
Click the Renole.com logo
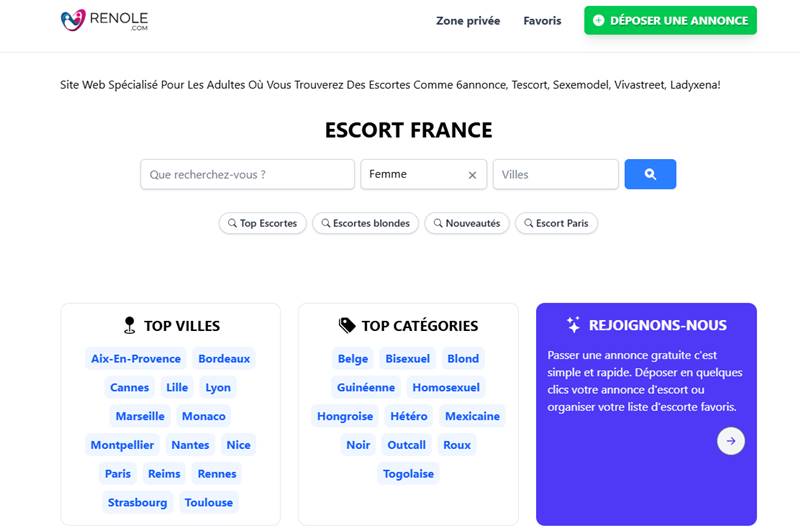(104, 20)
